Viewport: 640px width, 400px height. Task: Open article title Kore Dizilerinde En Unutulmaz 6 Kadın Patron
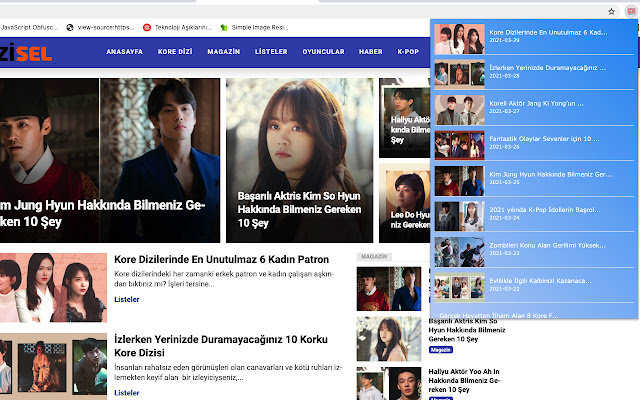click(x=222, y=260)
